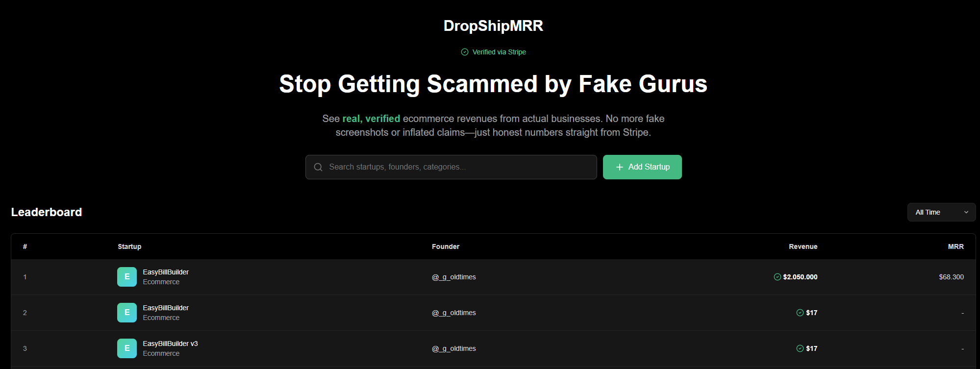Click the Add Startup button
This screenshot has height=369, width=980.
click(642, 167)
